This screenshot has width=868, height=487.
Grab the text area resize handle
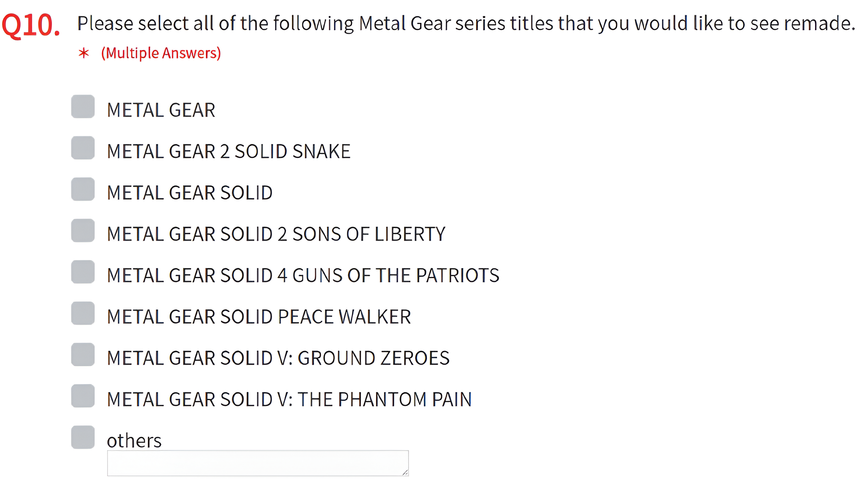tap(405, 473)
